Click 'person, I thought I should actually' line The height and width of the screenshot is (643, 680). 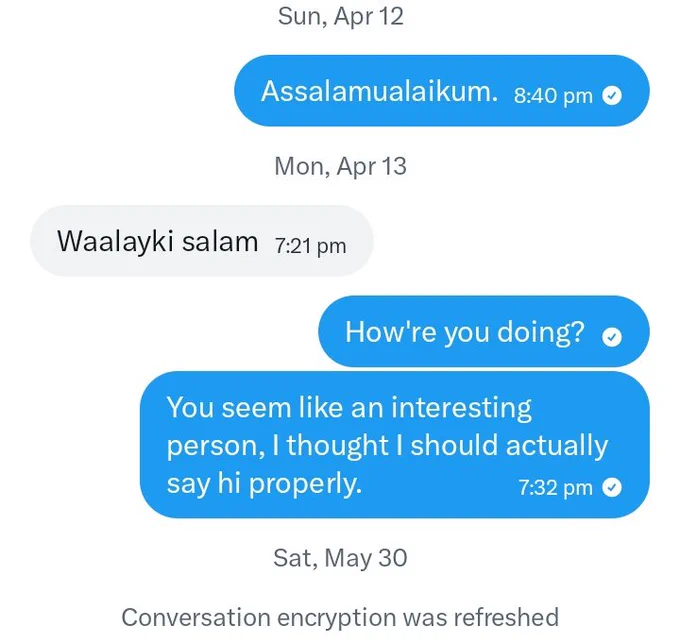tap(387, 446)
